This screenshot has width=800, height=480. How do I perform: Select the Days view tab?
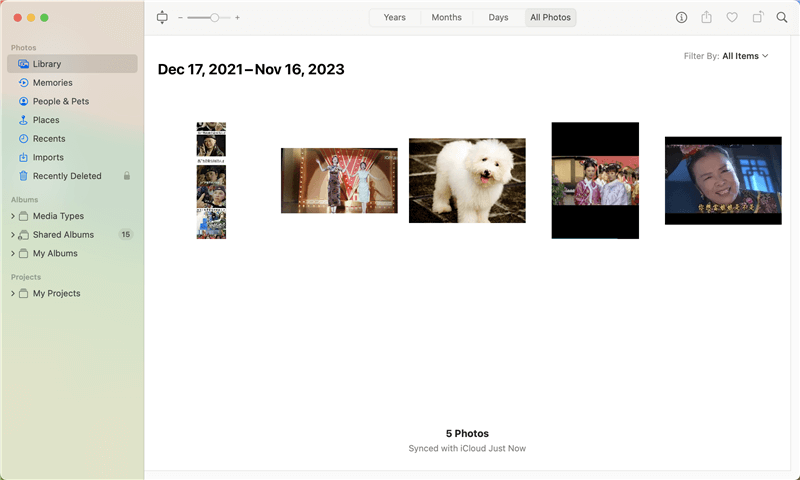[498, 17]
